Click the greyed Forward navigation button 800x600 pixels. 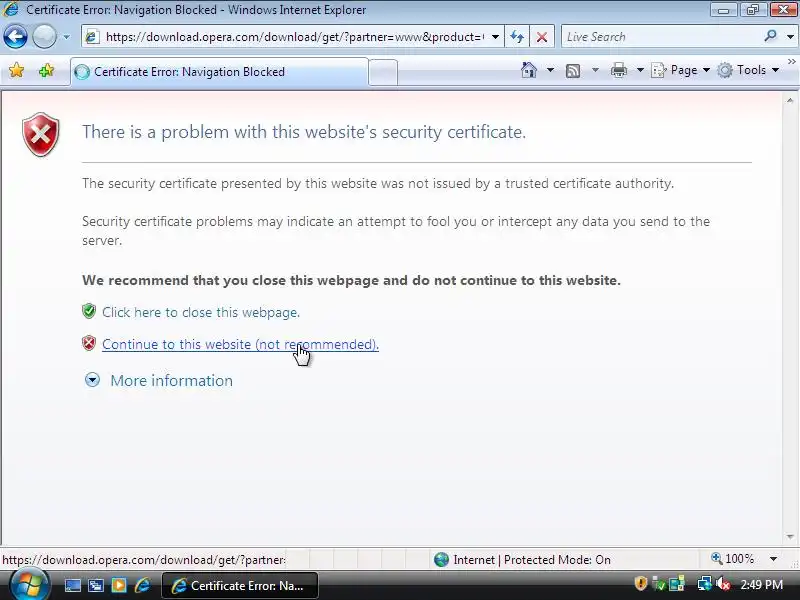click(44, 37)
